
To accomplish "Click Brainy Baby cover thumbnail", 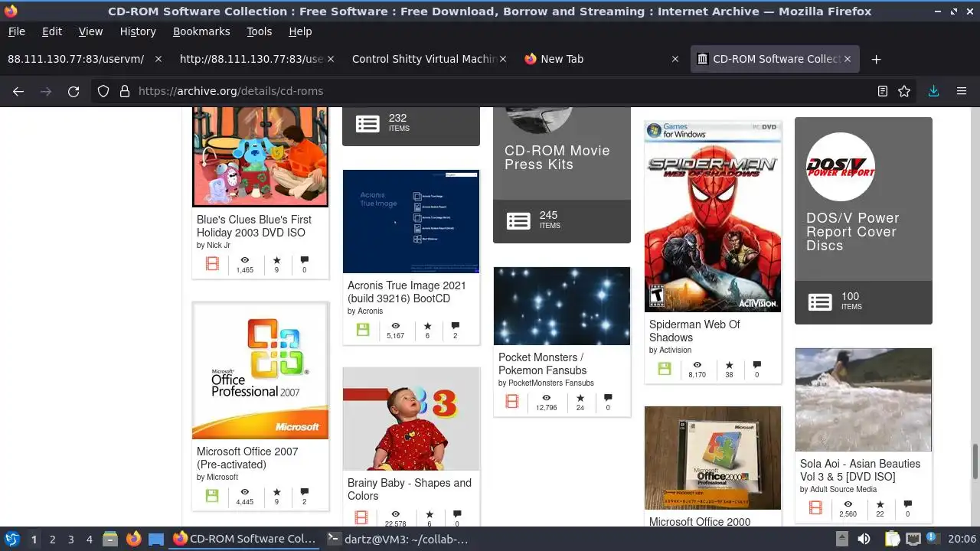I will 411,419.
